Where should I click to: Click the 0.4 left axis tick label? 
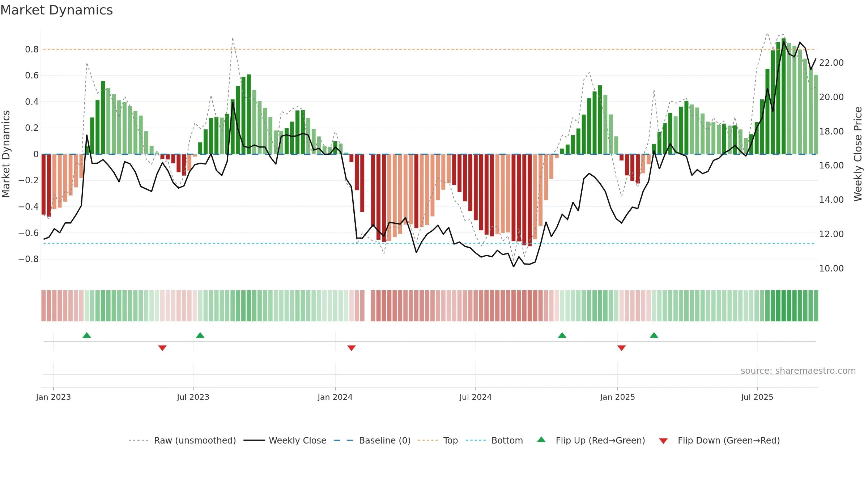click(32, 102)
